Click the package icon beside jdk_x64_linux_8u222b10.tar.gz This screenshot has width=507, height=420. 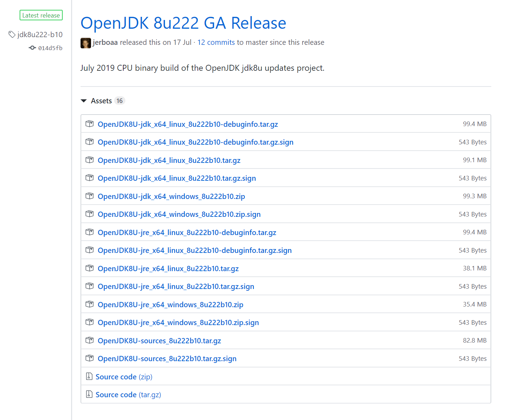click(90, 160)
